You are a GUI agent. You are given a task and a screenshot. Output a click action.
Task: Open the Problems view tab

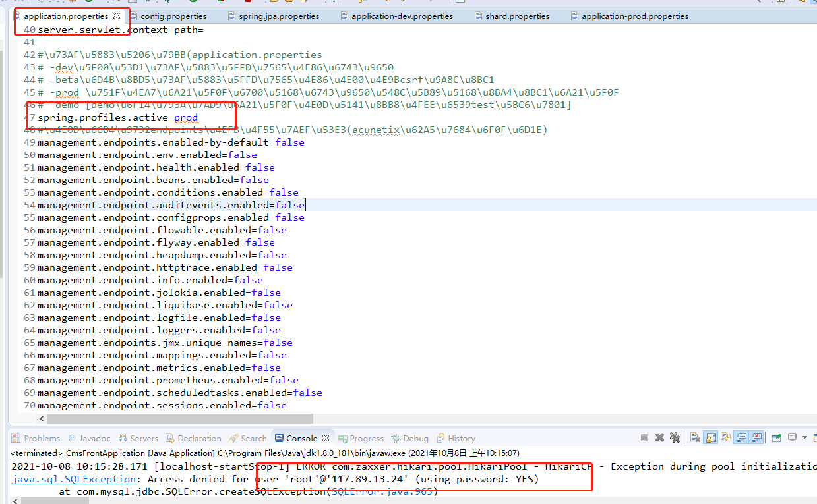point(36,438)
